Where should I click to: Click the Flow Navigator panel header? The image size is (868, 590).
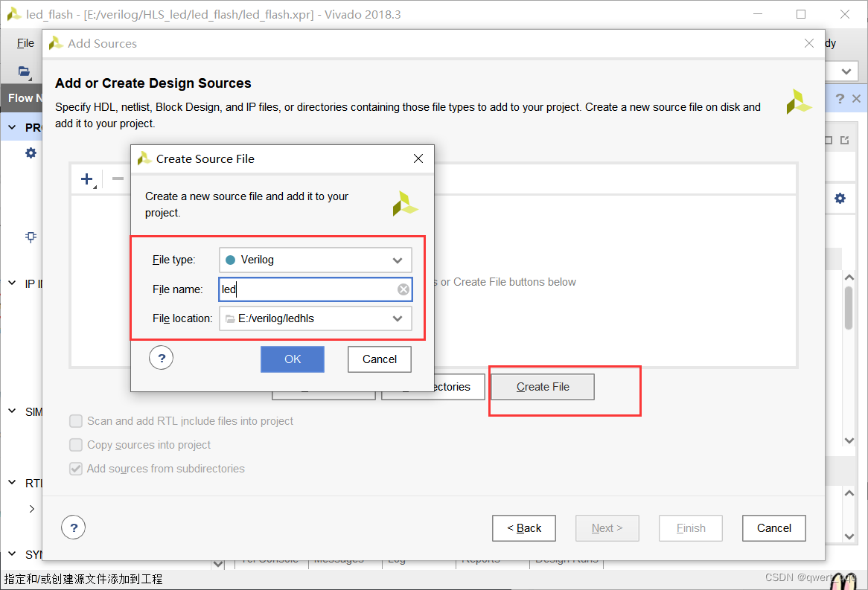pos(22,98)
